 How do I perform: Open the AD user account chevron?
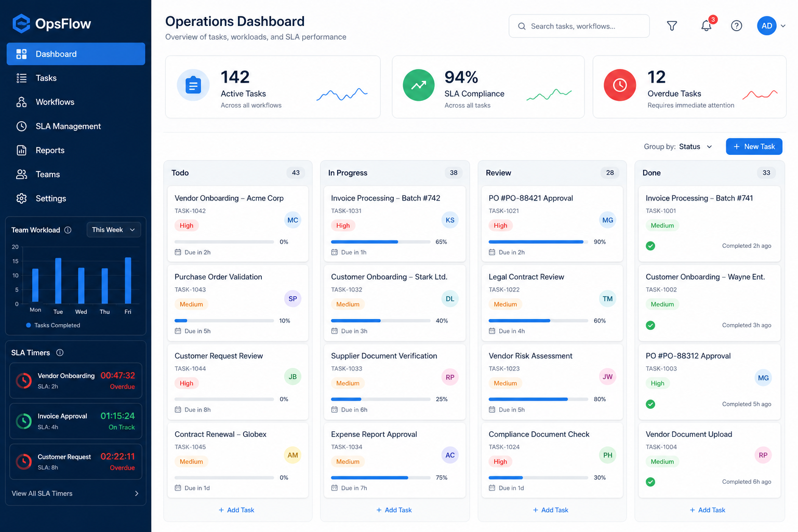(x=783, y=26)
